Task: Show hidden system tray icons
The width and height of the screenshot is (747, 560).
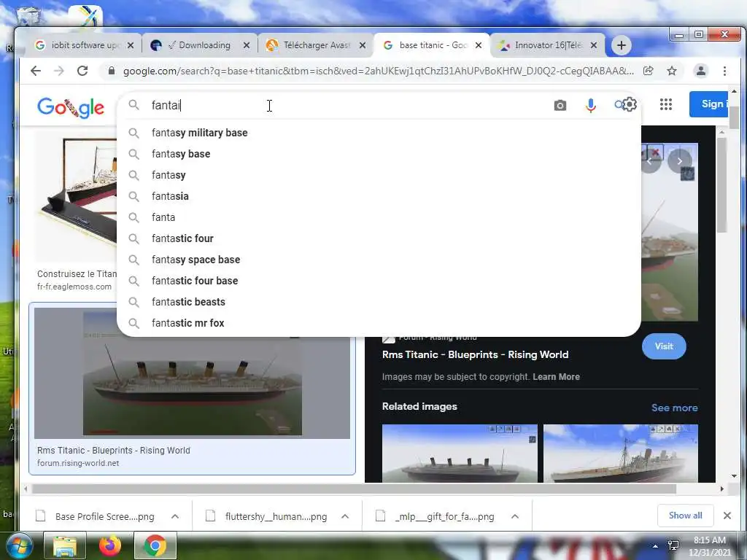Action: [x=656, y=546]
